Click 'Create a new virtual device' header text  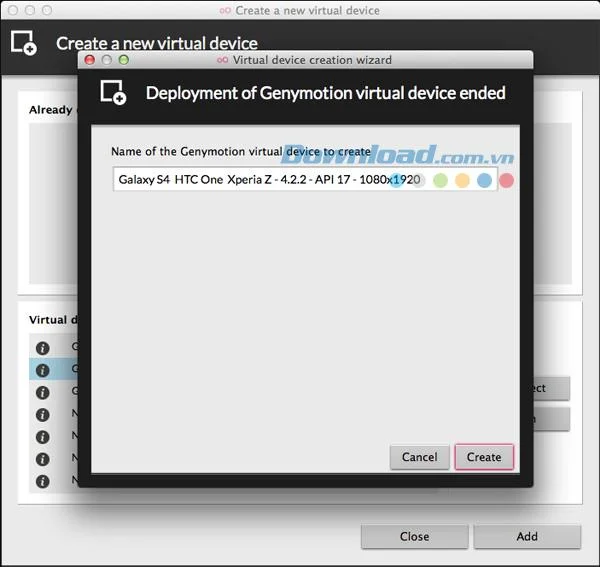pos(157,43)
